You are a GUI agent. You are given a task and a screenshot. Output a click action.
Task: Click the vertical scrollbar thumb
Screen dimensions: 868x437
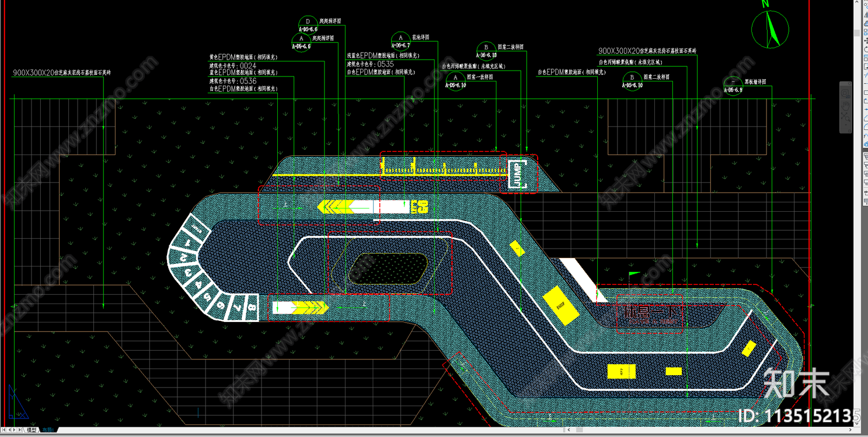pyautogui.click(x=857, y=33)
